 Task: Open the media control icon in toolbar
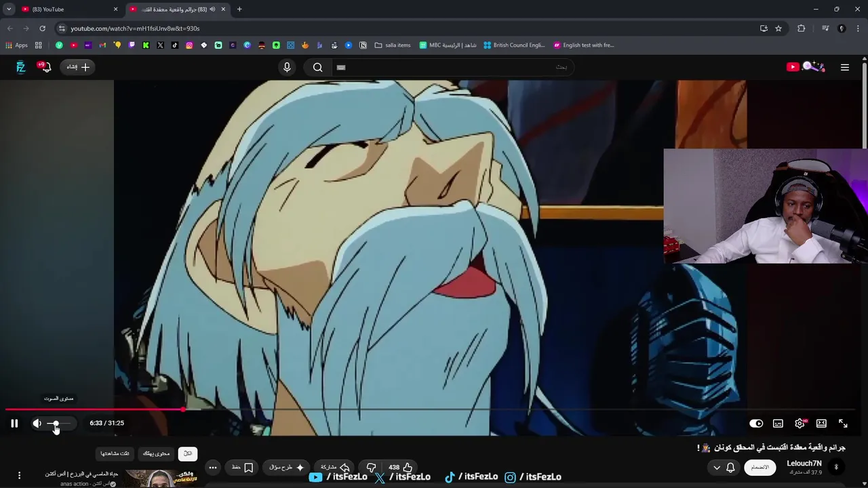825,28
